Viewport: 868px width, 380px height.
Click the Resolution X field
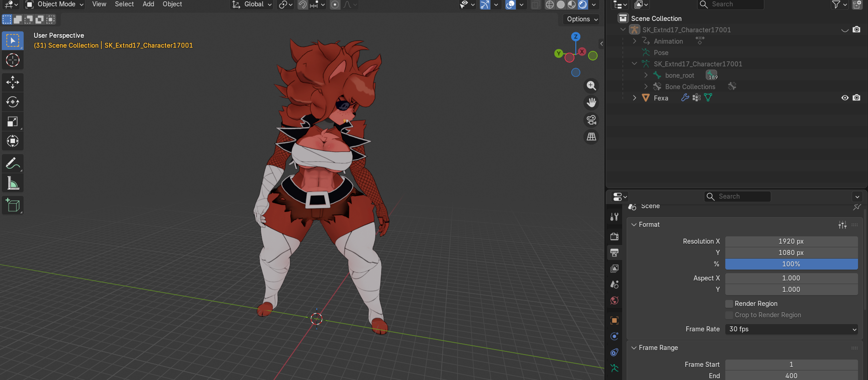pyautogui.click(x=792, y=241)
